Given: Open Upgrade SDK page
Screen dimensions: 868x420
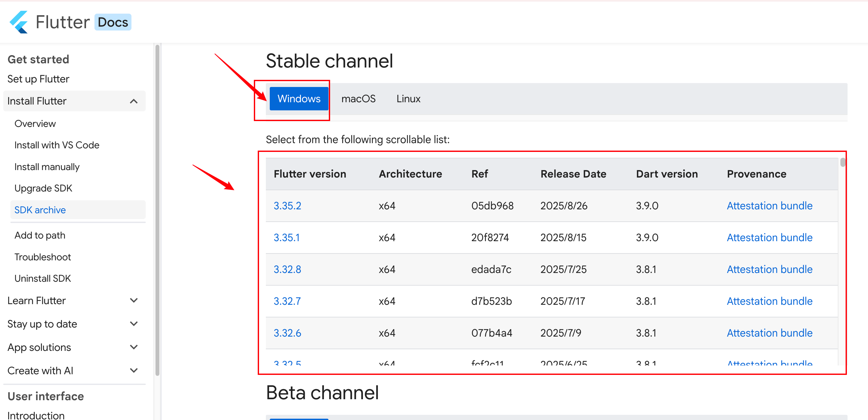Looking at the screenshot, I should click(x=43, y=188).
